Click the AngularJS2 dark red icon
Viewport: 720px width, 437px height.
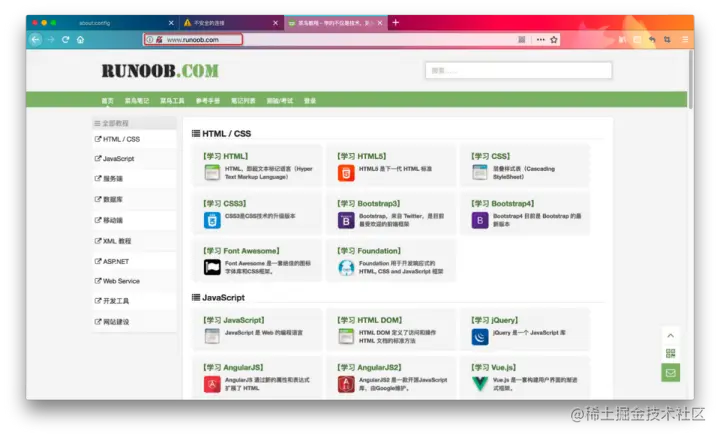(x=346, y=384)
